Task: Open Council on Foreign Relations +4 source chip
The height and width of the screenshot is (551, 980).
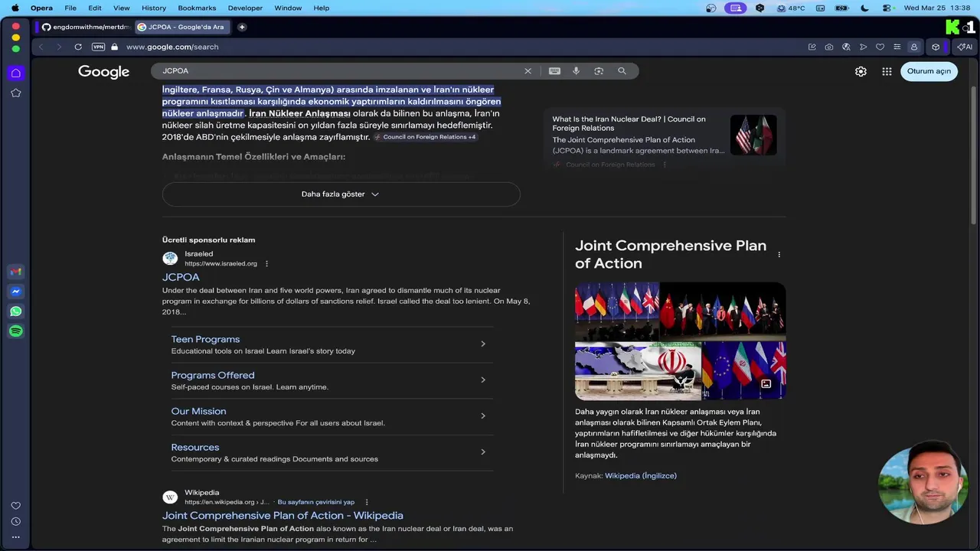Action: (x=425, y=137)
